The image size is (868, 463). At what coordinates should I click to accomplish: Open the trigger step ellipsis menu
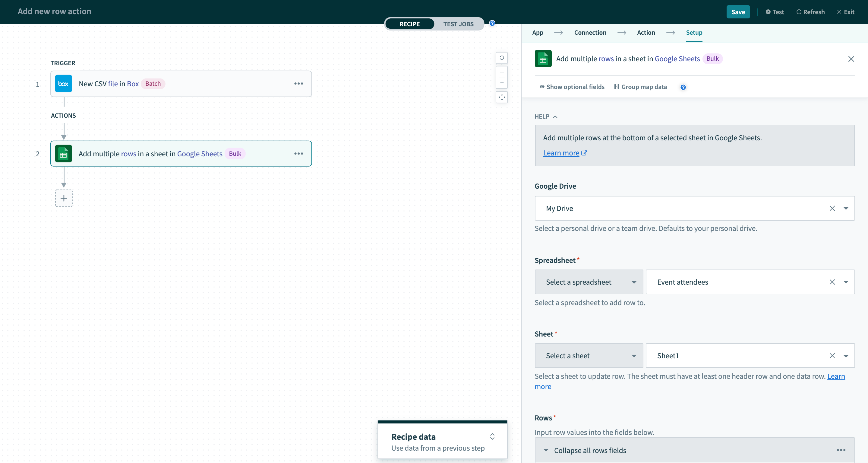tap(298, 84)
